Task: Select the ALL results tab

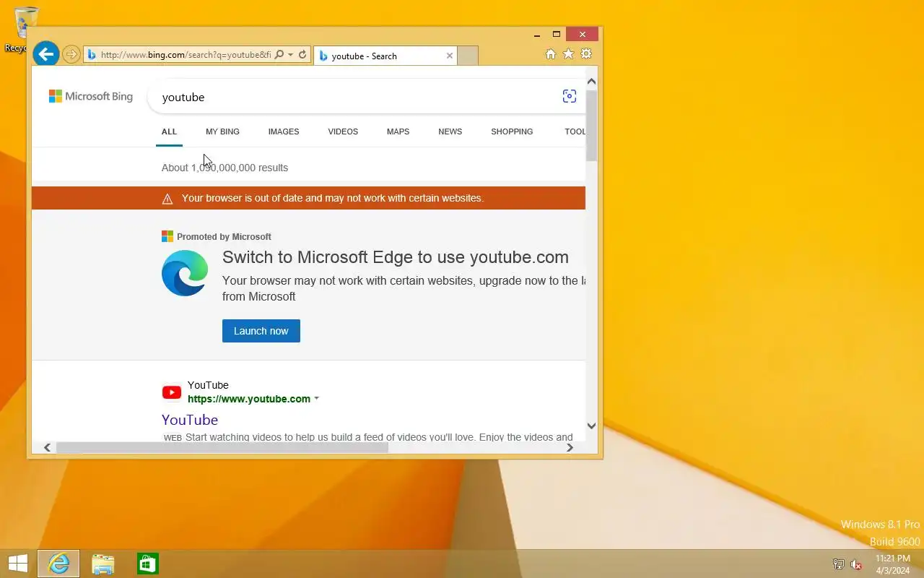Action: 169,131
